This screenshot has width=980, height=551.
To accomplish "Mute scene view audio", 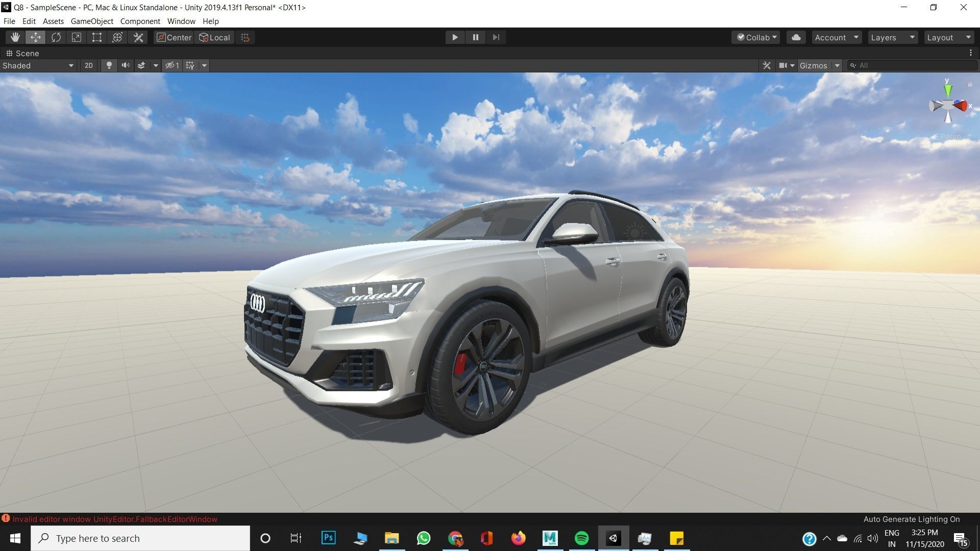I will [x=126, y=65].
